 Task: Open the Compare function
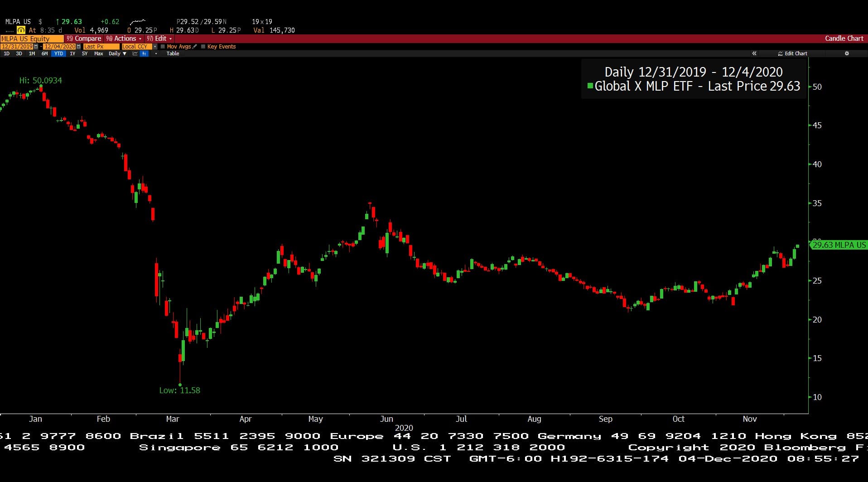(84, 39)
